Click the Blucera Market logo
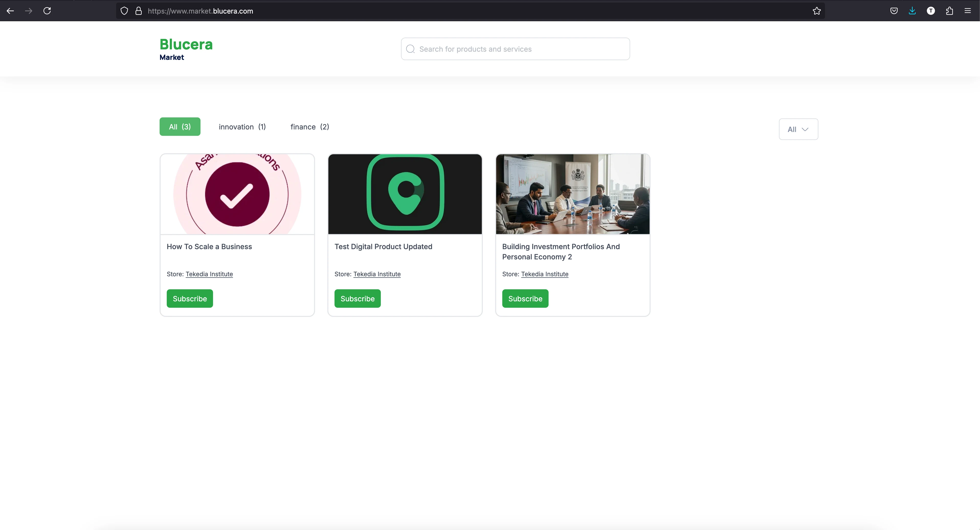The width and height of the screenshot is (980, 530). tap(186, 49)
